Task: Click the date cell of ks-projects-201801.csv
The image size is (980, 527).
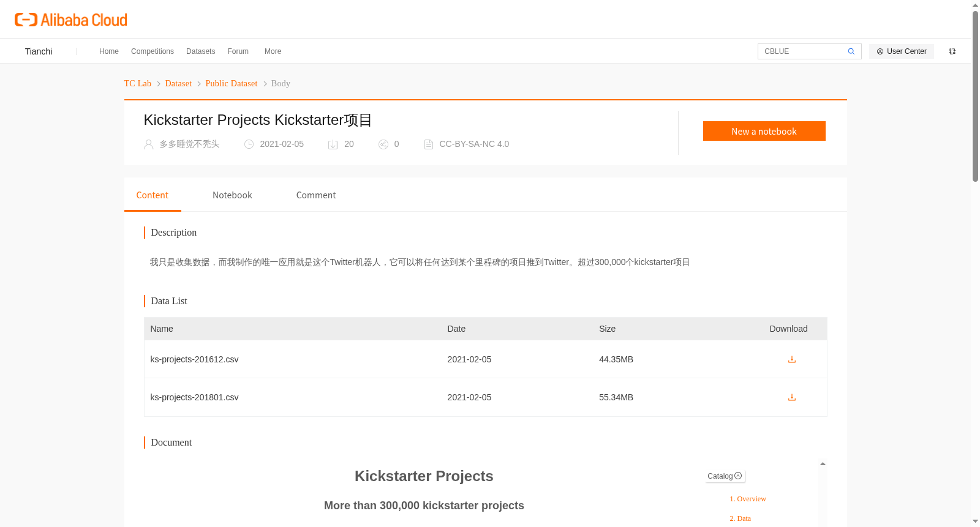Action: [469, 397]
